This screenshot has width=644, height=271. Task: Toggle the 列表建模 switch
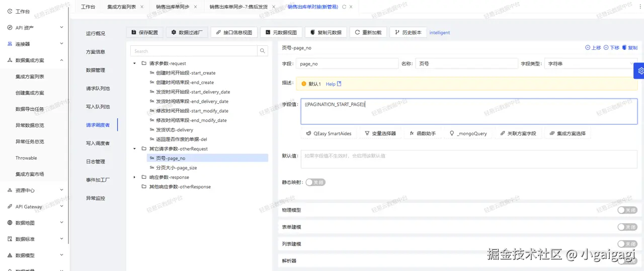pyautogui.click(x=627, y=244)
